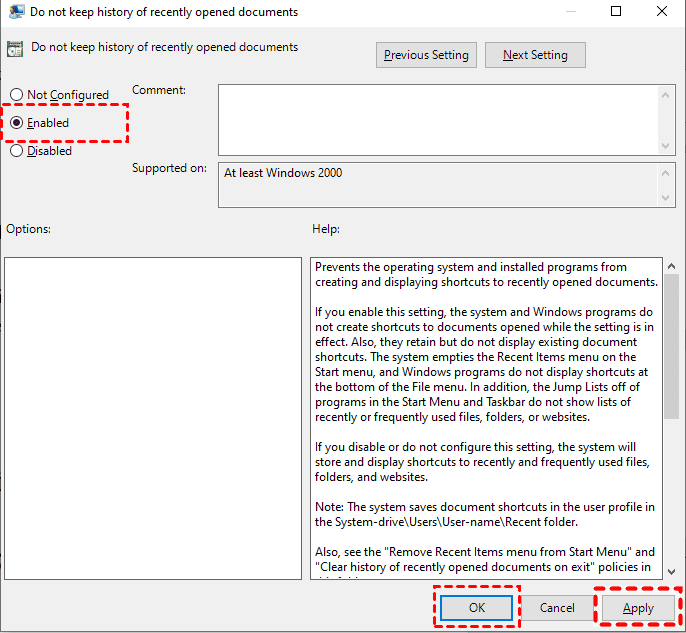This screenshot has width=686, height=633.
Task: Click the help paragraph starting 'If you disable or do not configure'
Action: pos(482,462)
